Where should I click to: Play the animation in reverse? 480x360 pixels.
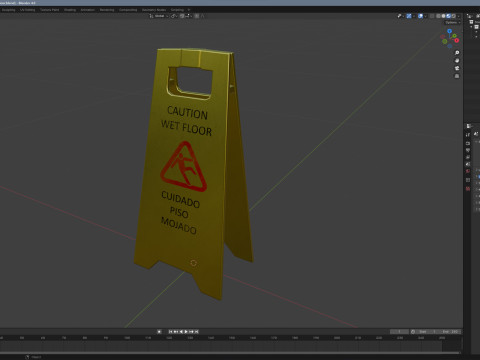(181, 332)
